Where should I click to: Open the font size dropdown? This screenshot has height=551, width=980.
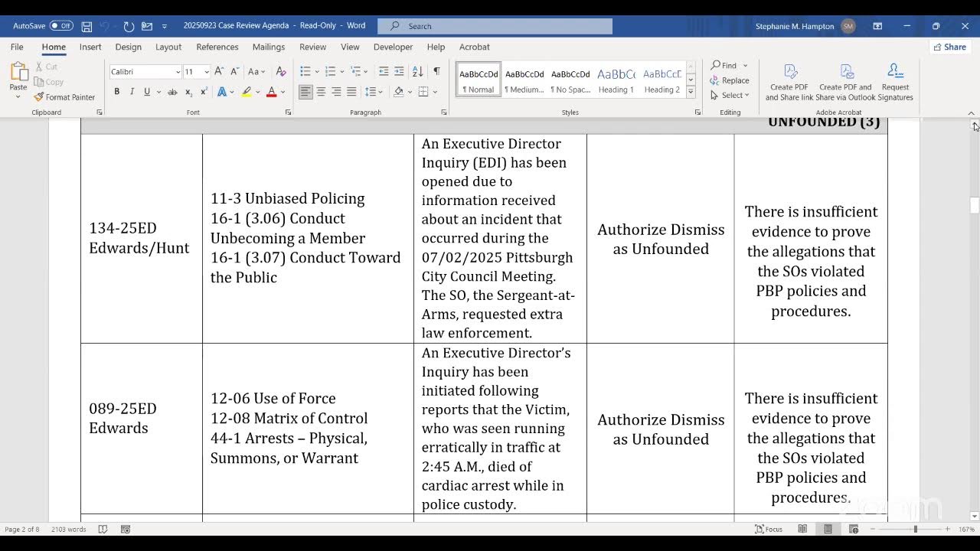207,72
